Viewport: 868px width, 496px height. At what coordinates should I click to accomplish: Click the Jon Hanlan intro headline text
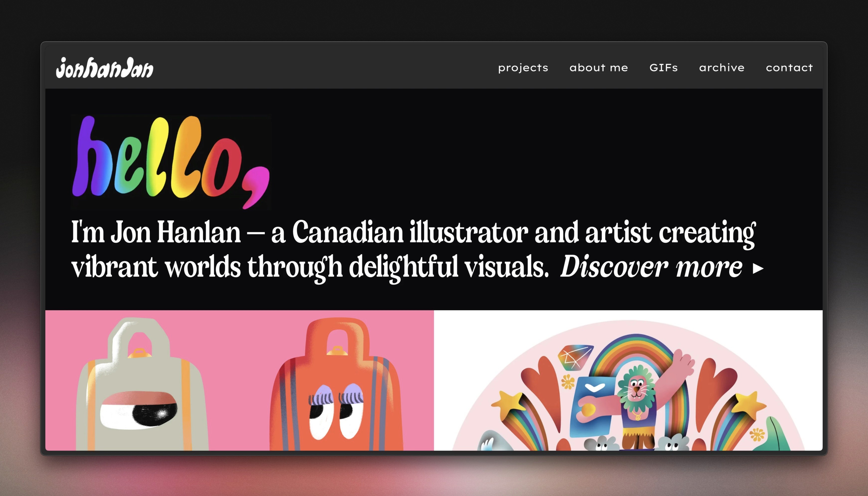pos(413,250)
